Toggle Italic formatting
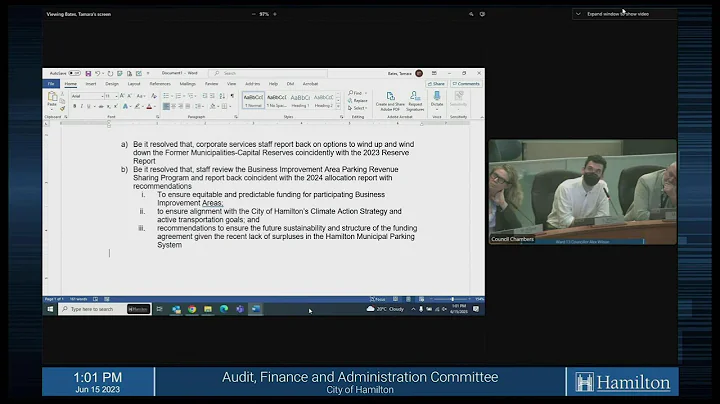Screen dimensions: 720x404 [81, 107]
